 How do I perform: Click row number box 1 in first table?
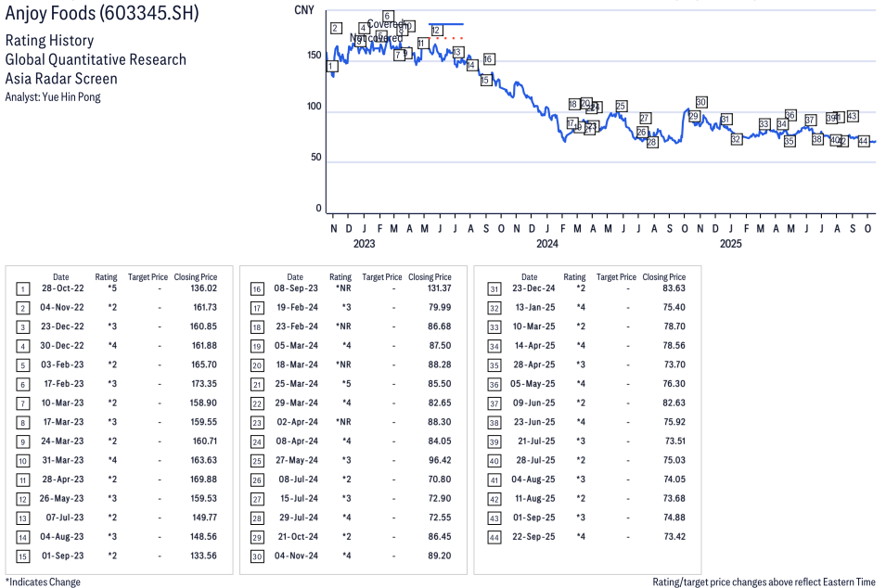22,289
